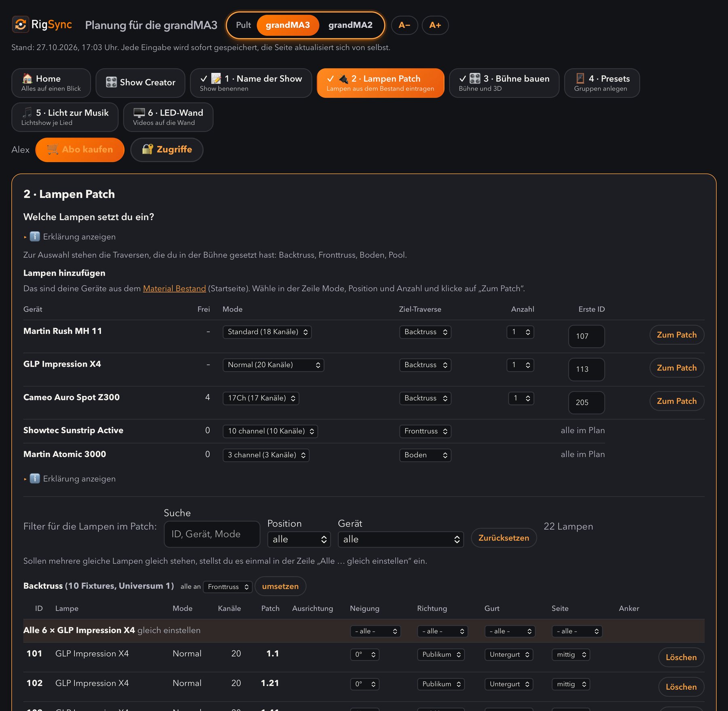Open Mode dropdown for Martin Rush MH 11

tap(267, 332)
